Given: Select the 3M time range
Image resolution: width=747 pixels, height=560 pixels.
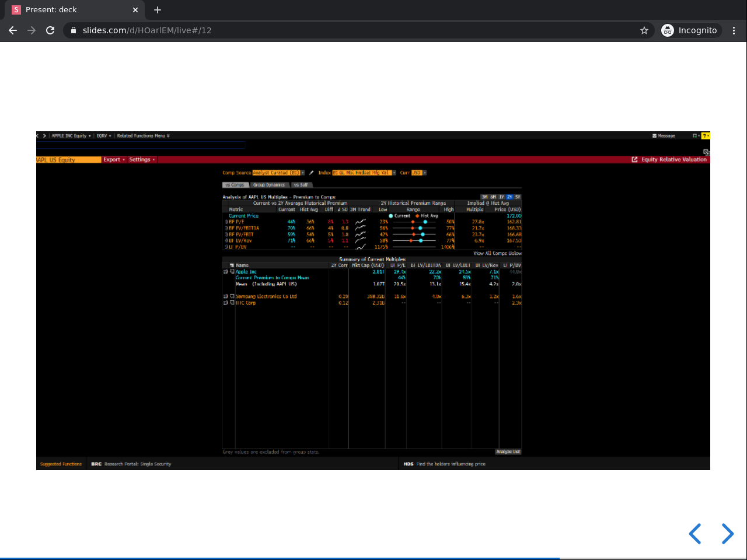Looking at the screenshot, I should pyautogui.click(x=484, y=197).
